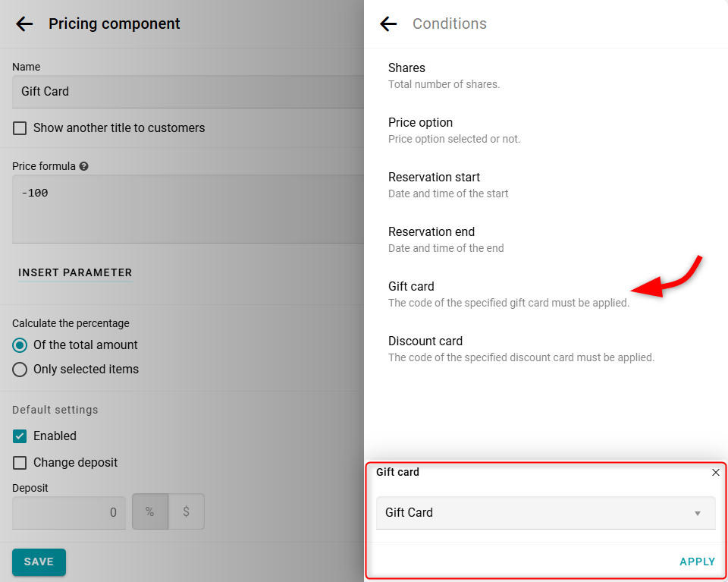Enable Change deposit checkbox
The height and width of the screenshot is (582, 728).
pyautogui.click(x=20, y=463)
